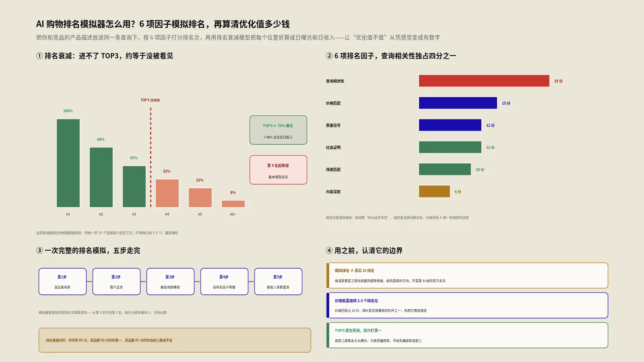The width and height of the screenshot is (644, 362).
Task: Click section heading ④ 用之前,认清它的边界
Action: pos(364,251)
